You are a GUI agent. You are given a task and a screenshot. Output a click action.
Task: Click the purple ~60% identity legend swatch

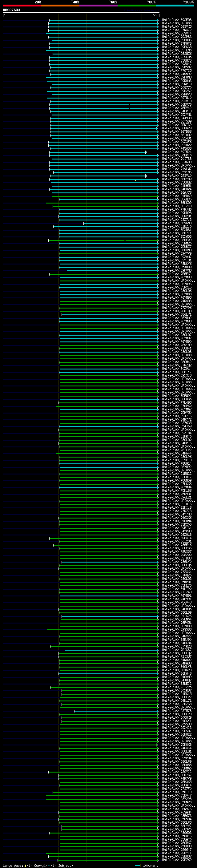[99, 6]
